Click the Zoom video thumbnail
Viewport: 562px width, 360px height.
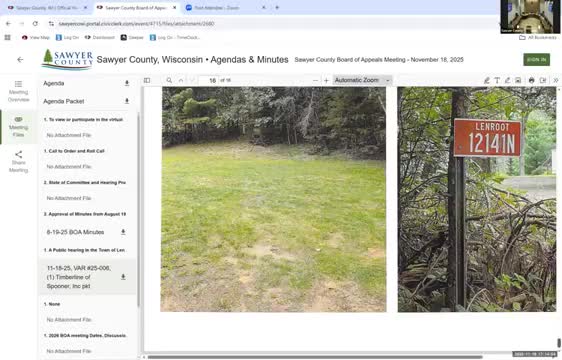530,17
